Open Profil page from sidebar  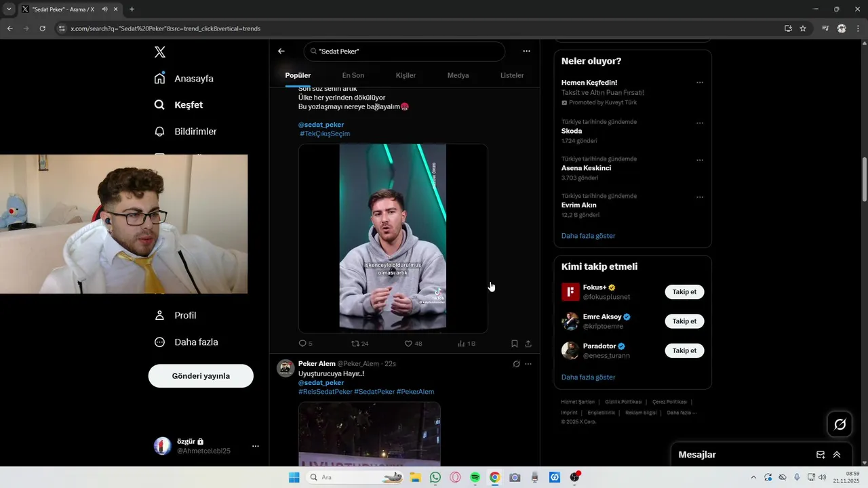[x=175, y=315]
